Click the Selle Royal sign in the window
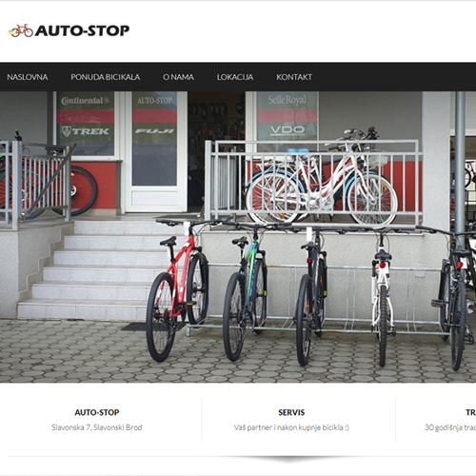This screenshot has width=476, height=476. coord(288,100)
